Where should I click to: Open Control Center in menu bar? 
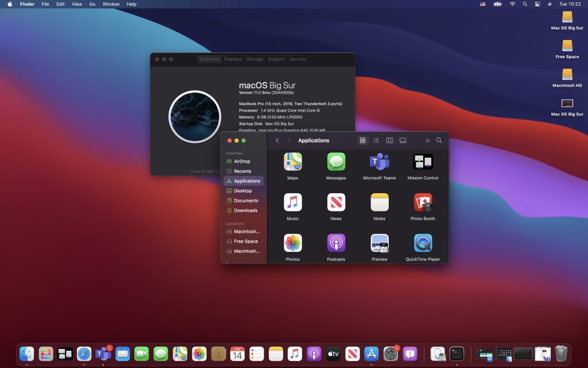(537, 4)
